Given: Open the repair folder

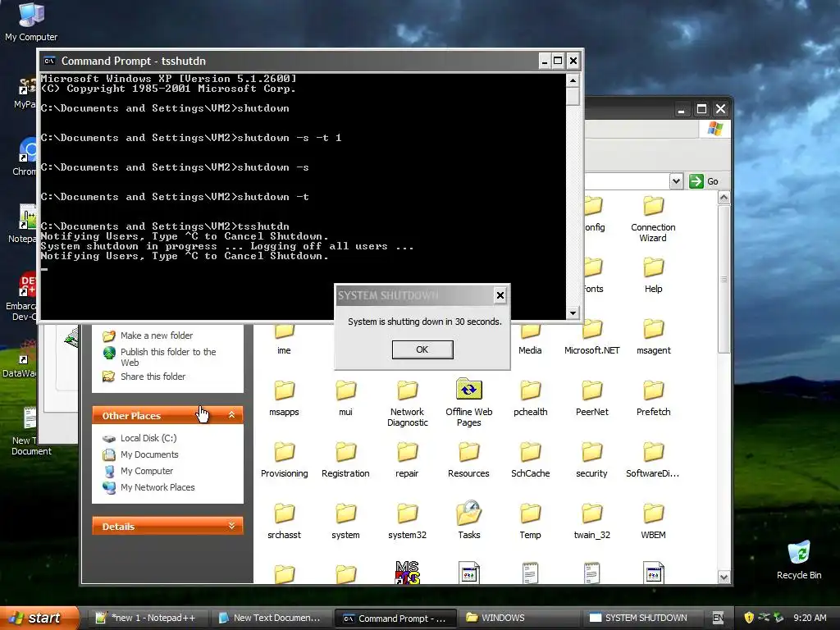Looking at the screenshot, I should (x=407, y=459).
